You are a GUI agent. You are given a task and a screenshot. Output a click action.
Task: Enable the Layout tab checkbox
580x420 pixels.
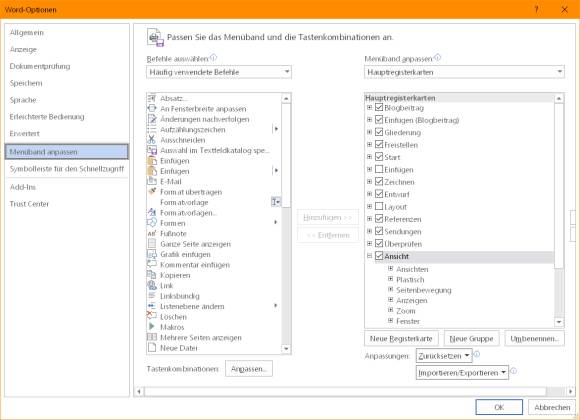click(379, 206)
